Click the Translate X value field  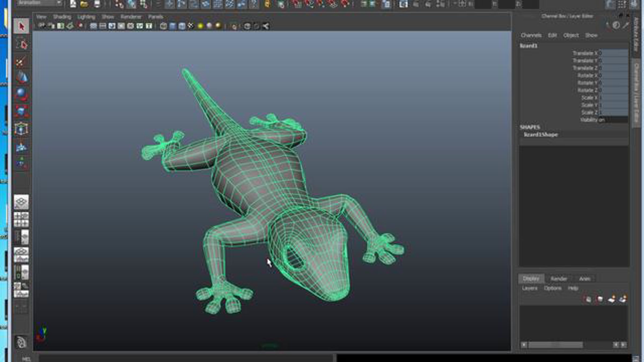point(613,53)
